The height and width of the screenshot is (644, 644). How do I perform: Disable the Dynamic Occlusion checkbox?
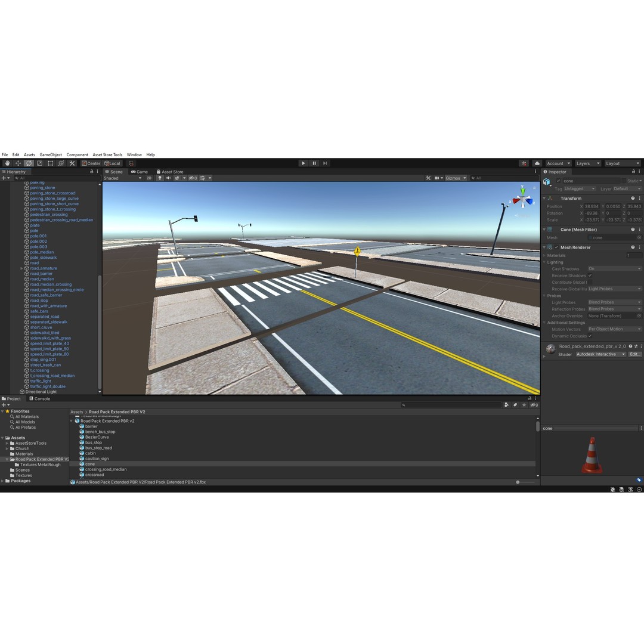pyautogui.click(x=590, y=336)
